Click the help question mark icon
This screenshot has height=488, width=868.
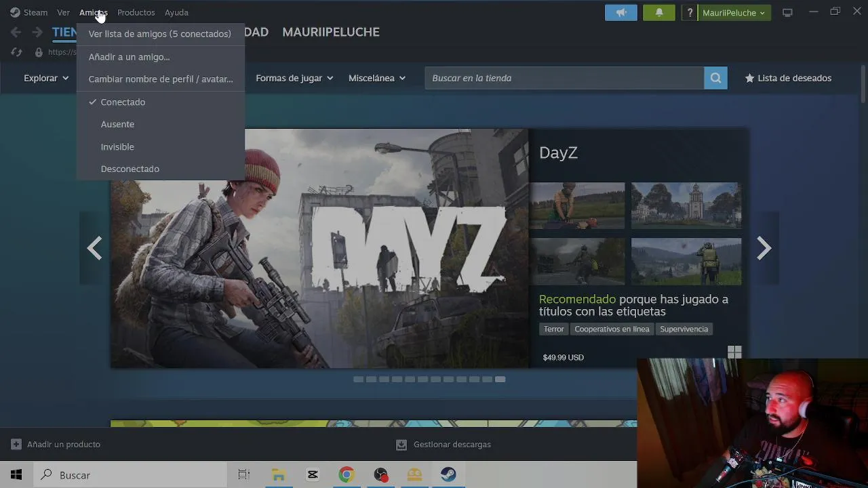pos(690,12)
